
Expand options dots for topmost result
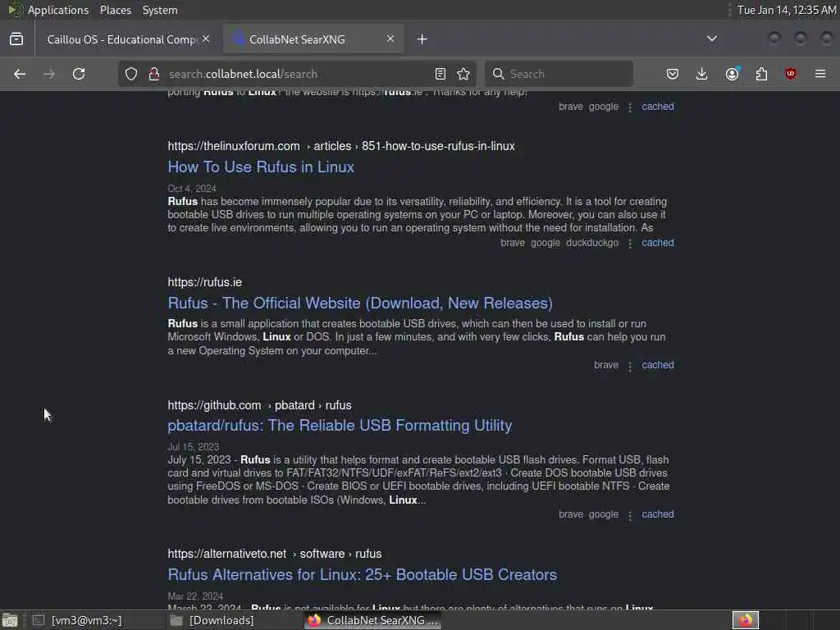(x=630, y=107)
